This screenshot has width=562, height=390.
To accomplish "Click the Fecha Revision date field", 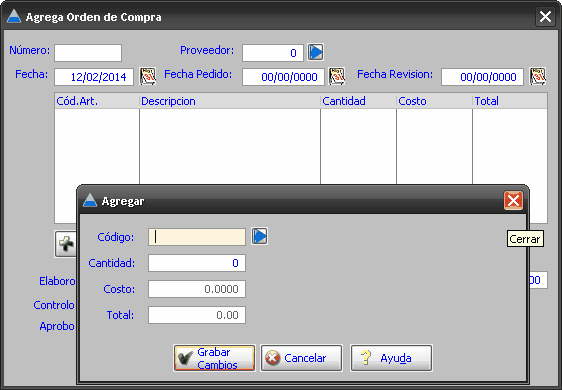I will tap(482, 77).
